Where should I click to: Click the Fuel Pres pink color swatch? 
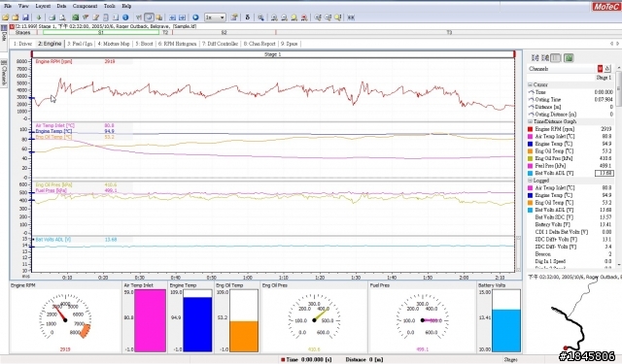click(x=530, y=166)
